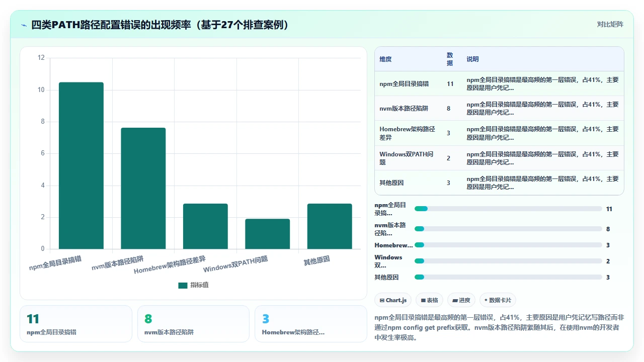
Task: Click the value 8 in the table
Action: (x=448, y=109)
